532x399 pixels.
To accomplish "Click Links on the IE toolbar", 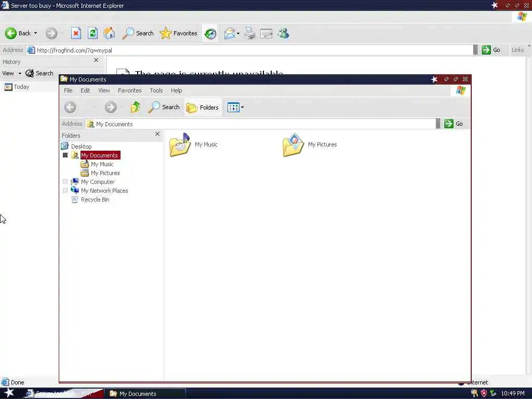I will click(517, 50).
